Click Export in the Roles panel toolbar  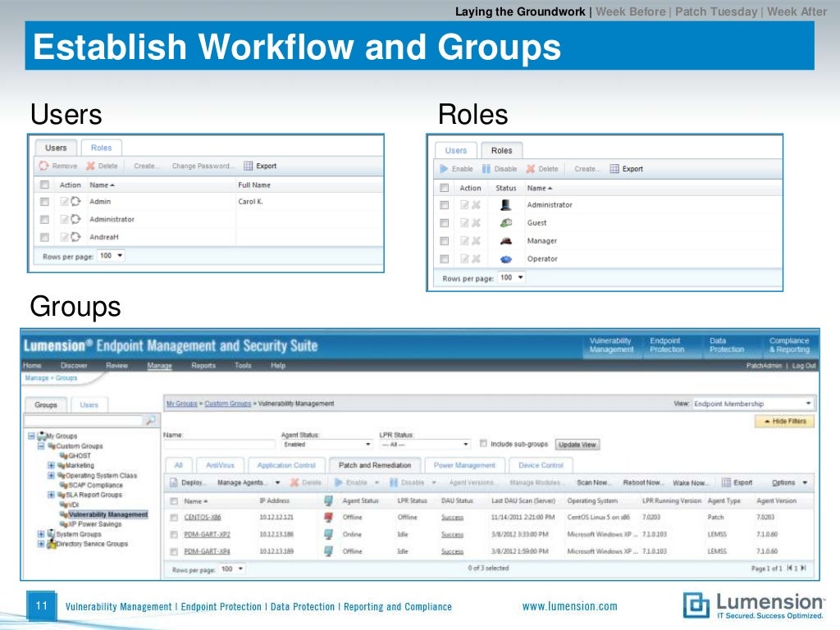tap(626, 169)
